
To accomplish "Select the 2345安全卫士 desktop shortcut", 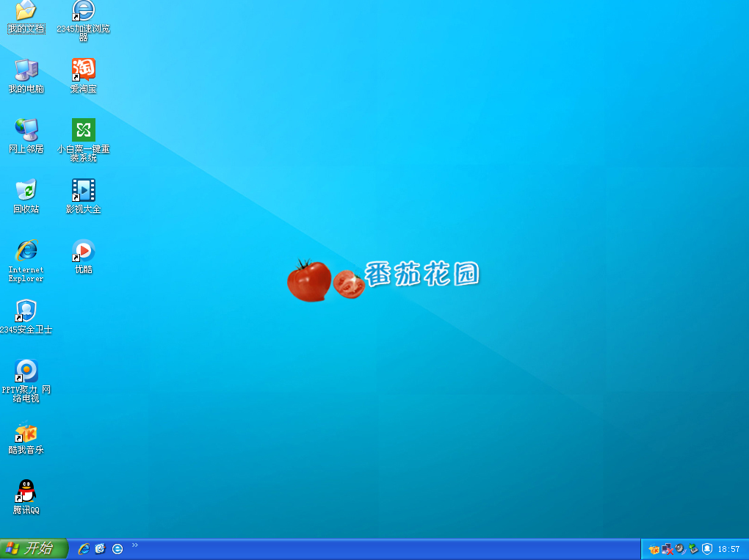I will tap(26, 317).
